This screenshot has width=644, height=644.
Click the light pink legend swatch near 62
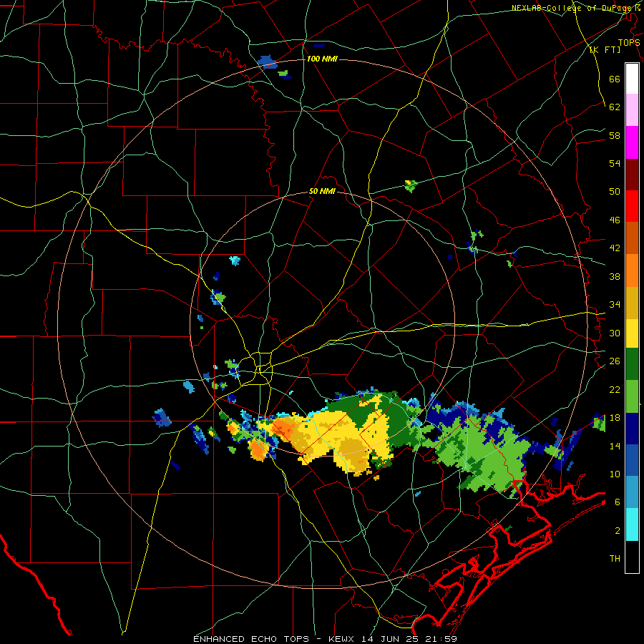click(x=632, y=109)
